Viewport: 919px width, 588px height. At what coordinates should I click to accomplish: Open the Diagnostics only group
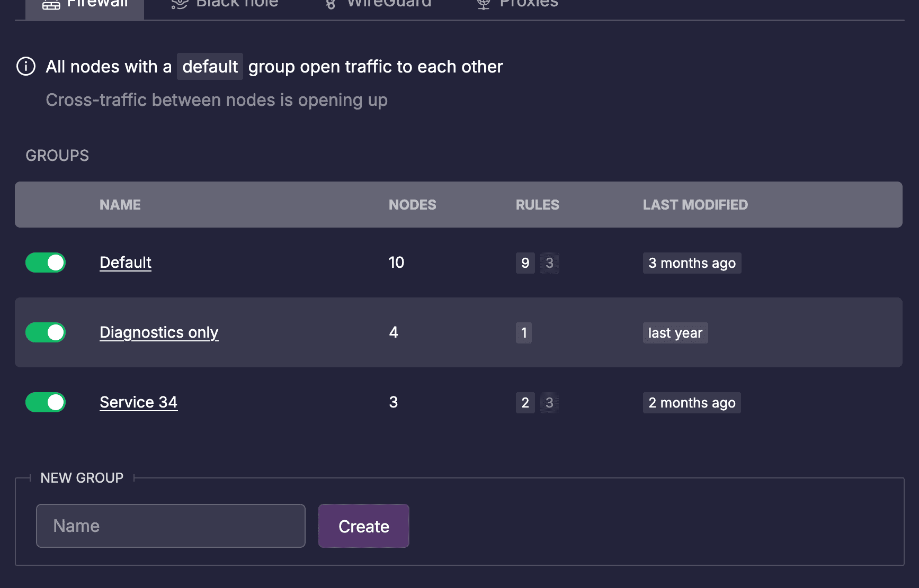tap(159, 332)
